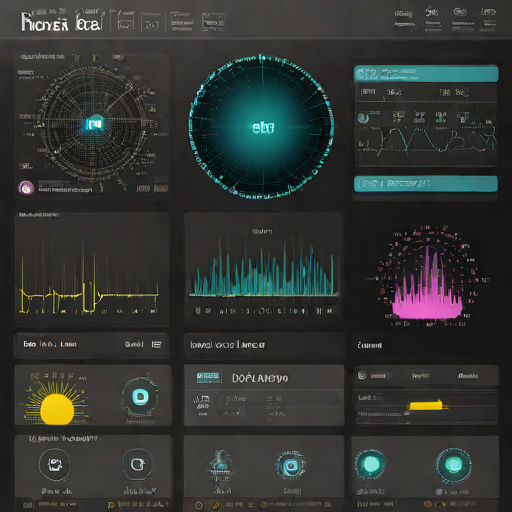Click the yellow waveform chart

tap(89, 277)
